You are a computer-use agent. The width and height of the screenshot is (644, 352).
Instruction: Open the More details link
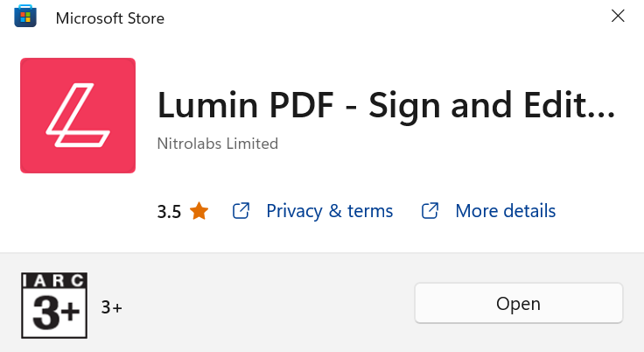[506, 211]
